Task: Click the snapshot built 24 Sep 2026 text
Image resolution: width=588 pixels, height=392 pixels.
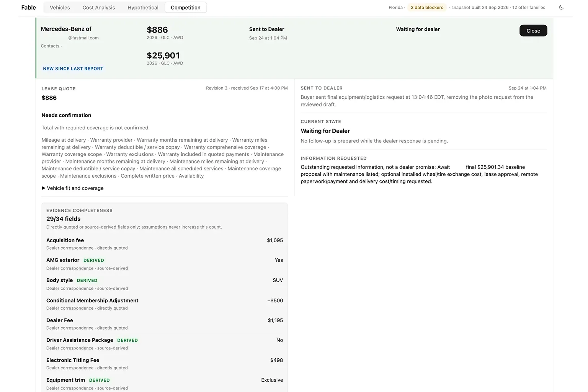Action: (x=480, y=7)
